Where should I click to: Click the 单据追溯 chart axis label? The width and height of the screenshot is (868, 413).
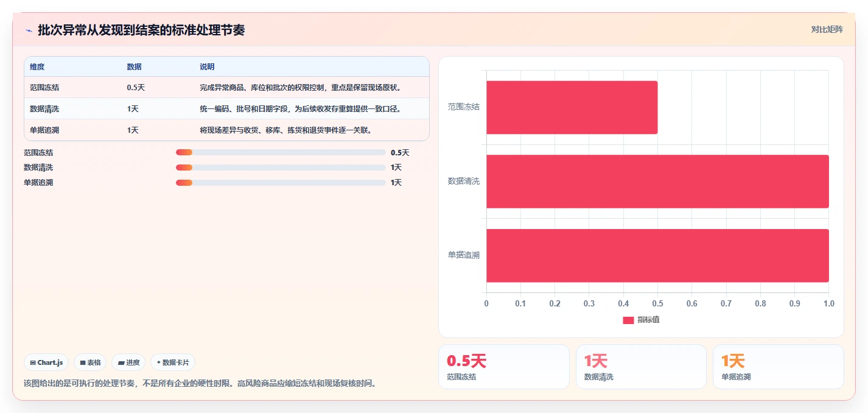click(464, 255)
